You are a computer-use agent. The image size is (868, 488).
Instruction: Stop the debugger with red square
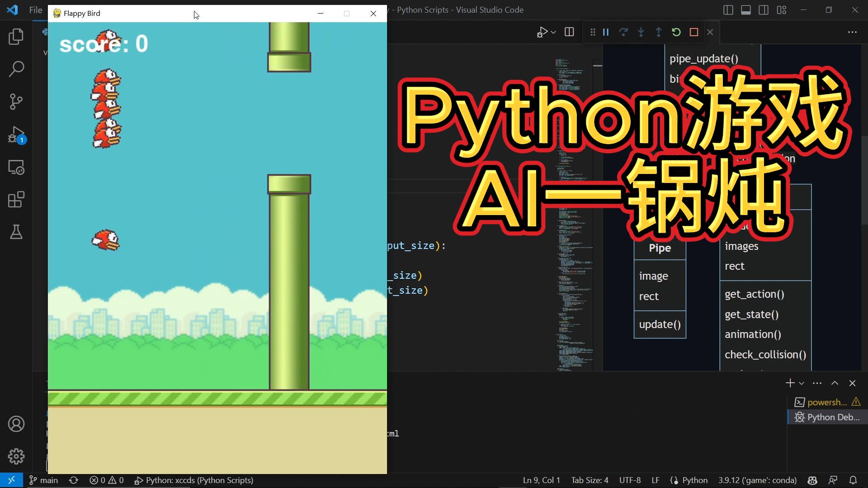click(x=693, y=32)
